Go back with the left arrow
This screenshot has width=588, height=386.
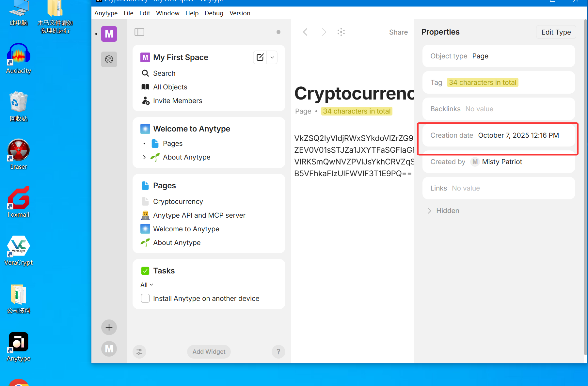click(305, 32)
